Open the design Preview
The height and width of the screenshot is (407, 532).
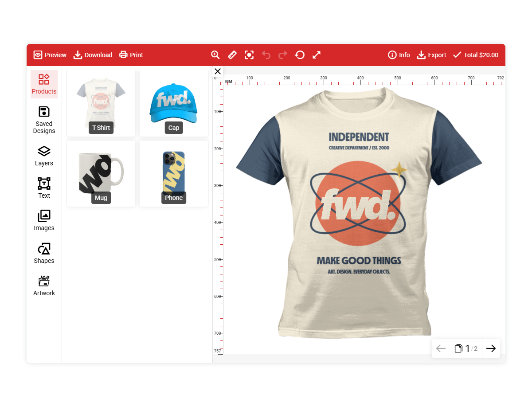50,55
